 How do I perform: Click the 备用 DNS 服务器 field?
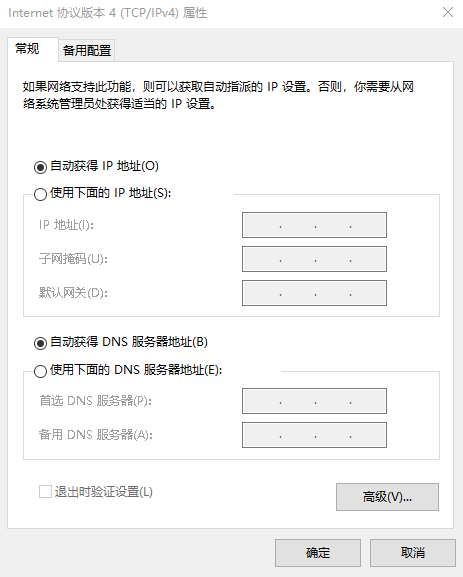314,435
